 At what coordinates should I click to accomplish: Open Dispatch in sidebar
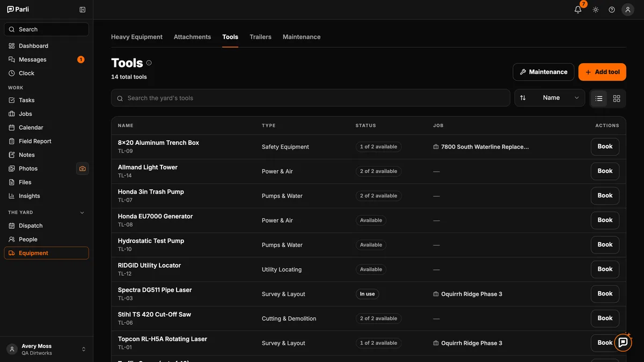coord(47,226)
